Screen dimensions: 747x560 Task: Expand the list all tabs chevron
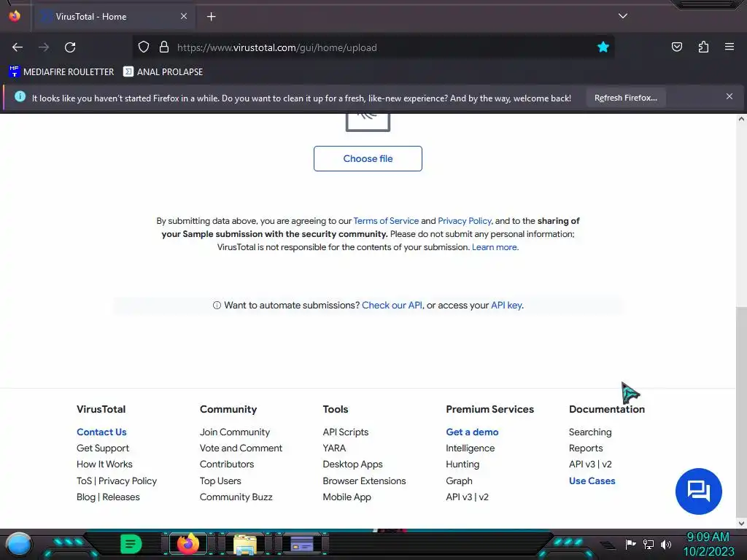click(623, 16)
